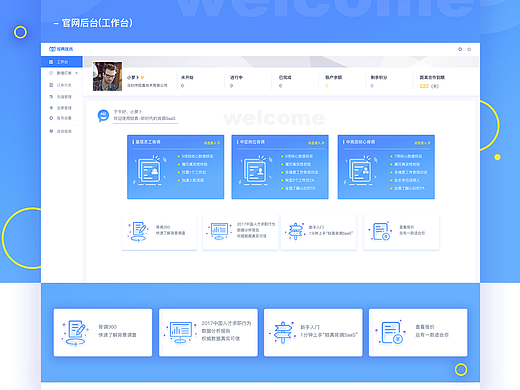
Task: Click the monitor chart icon on the small report card
Action: (x=219, y=231)
